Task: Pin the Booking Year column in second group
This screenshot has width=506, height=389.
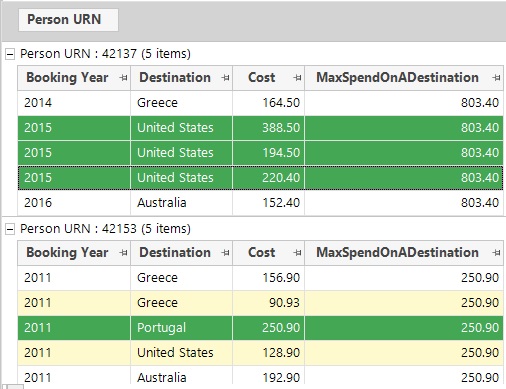Action: [123, 253]
